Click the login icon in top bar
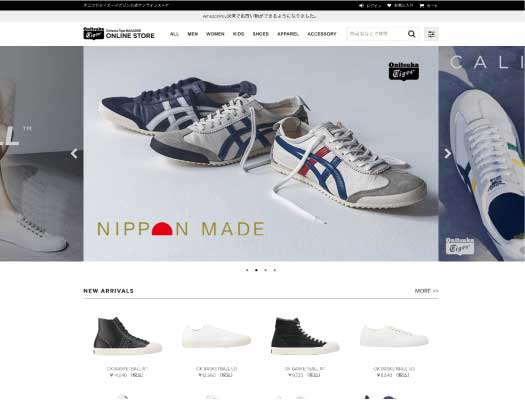The image size is (525, 400). tap(362, 6)
